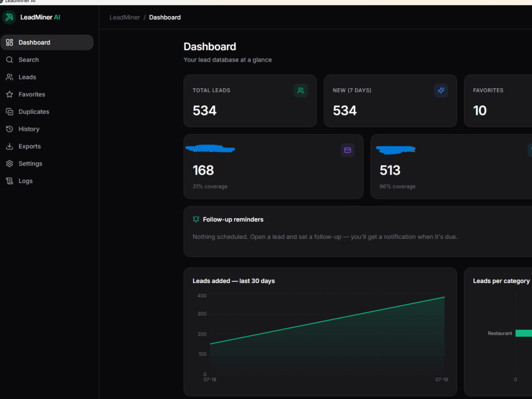Viewport: 532px width, 399px height.
Task: Click the Follow-up reminders heading
Action: (233, 220)
